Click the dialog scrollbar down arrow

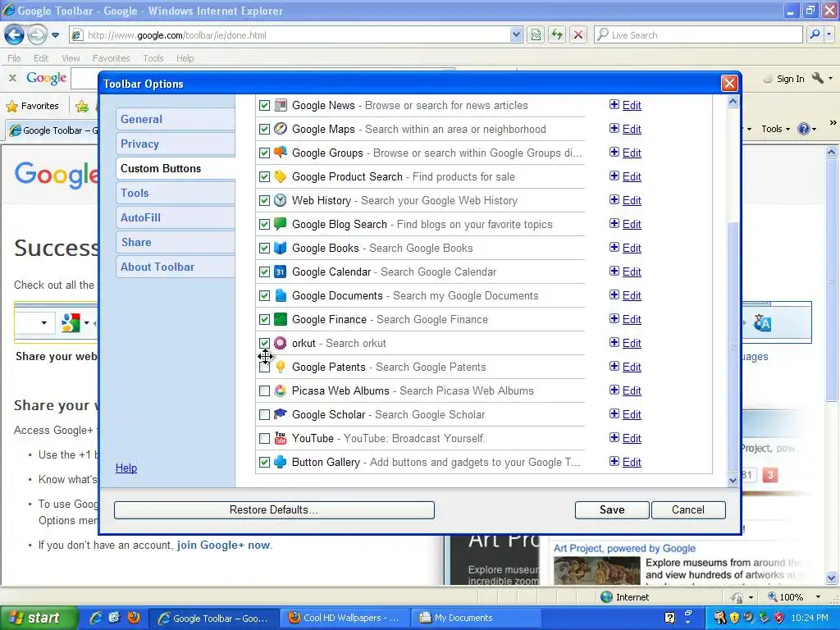pos(733,480)
